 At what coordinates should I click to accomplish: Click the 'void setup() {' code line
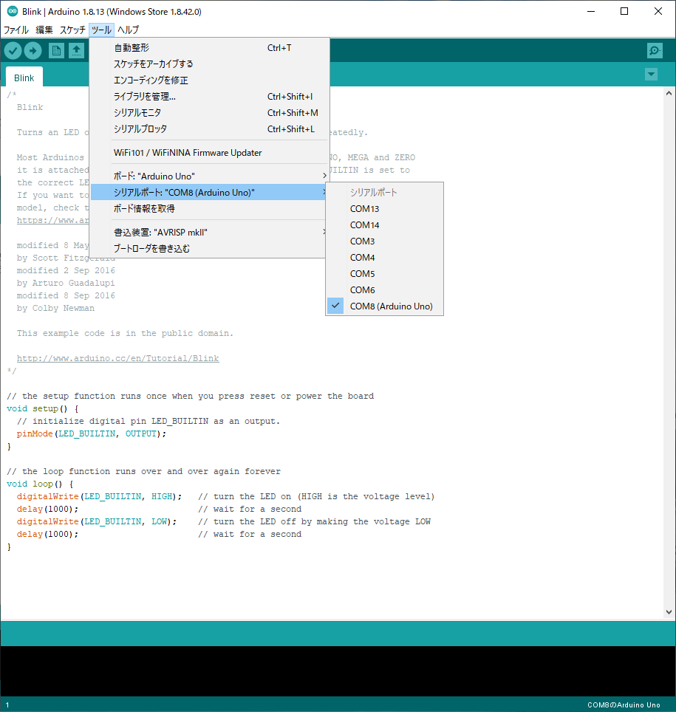click(43, 409)
